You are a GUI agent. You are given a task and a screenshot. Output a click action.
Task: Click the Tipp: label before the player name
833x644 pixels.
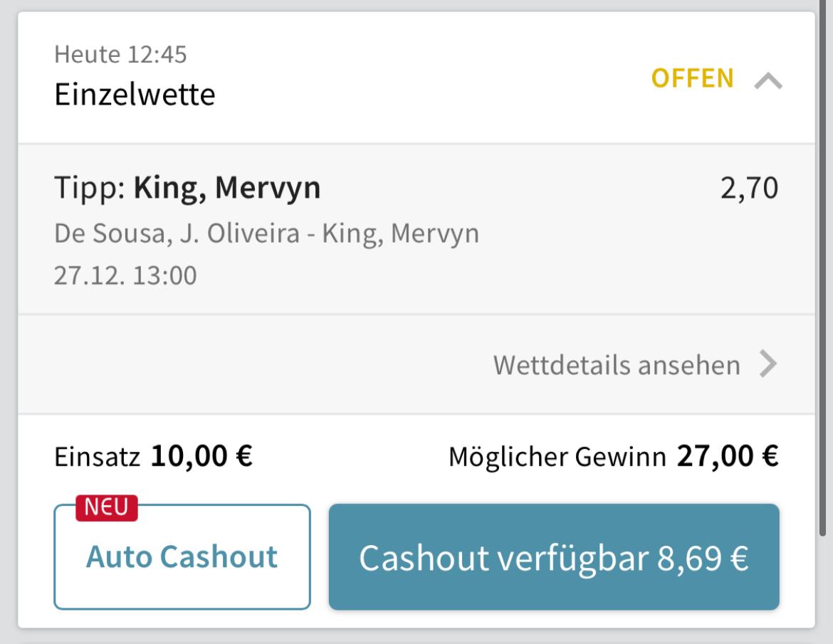pyautogui.click(x=90, y=188)
